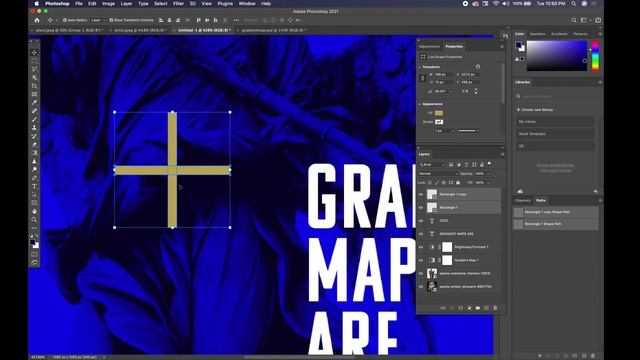640x360 pixels.
Task: Select the Hand tool in the toolbar
Action: 34,211
